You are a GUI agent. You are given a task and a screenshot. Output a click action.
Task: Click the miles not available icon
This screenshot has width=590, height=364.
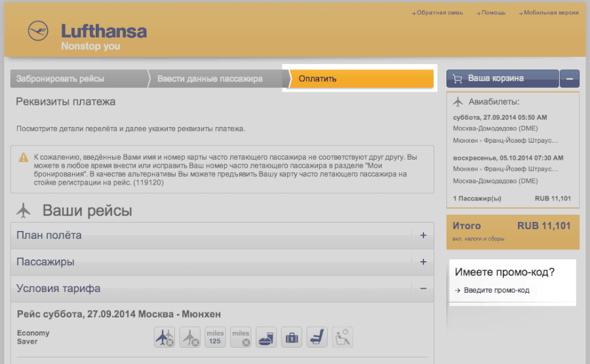241,337
